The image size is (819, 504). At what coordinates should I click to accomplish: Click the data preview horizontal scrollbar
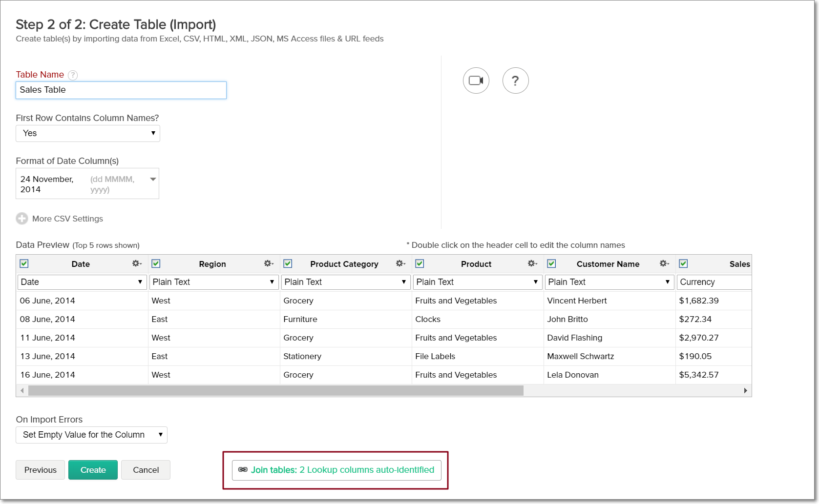click(276, 391)
